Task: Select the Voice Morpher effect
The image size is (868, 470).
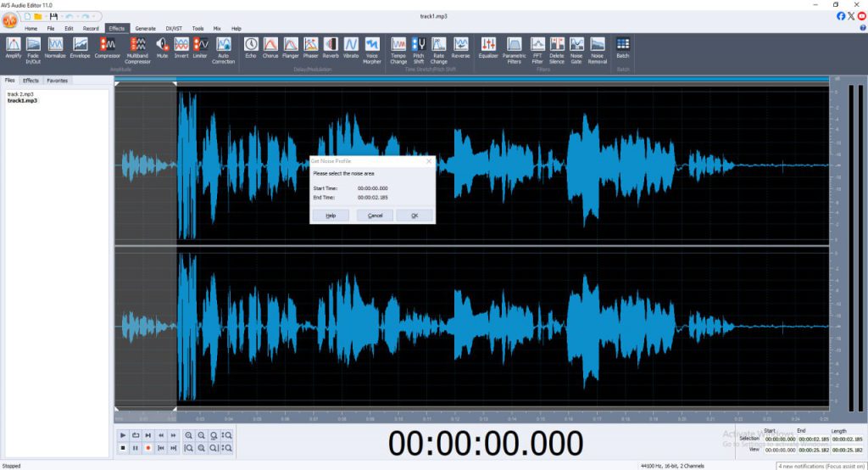Action: (x=372, y=48)
